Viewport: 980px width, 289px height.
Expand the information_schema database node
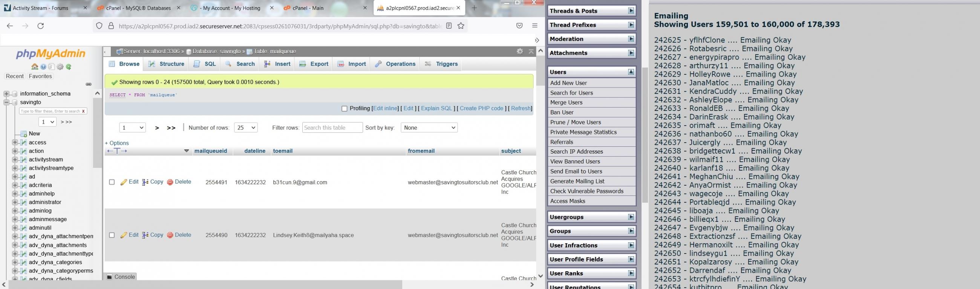pos(6,94)
